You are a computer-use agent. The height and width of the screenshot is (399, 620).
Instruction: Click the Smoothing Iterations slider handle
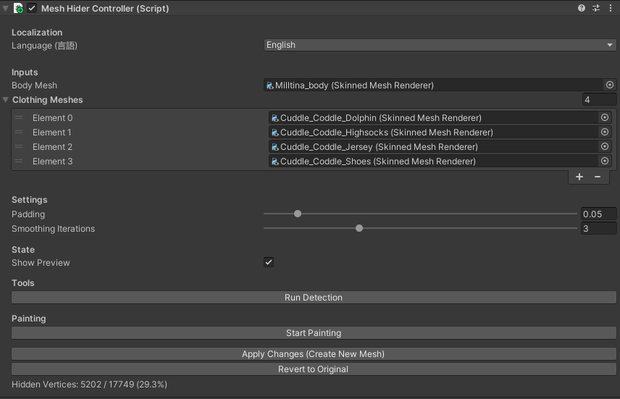coord(359,228)
